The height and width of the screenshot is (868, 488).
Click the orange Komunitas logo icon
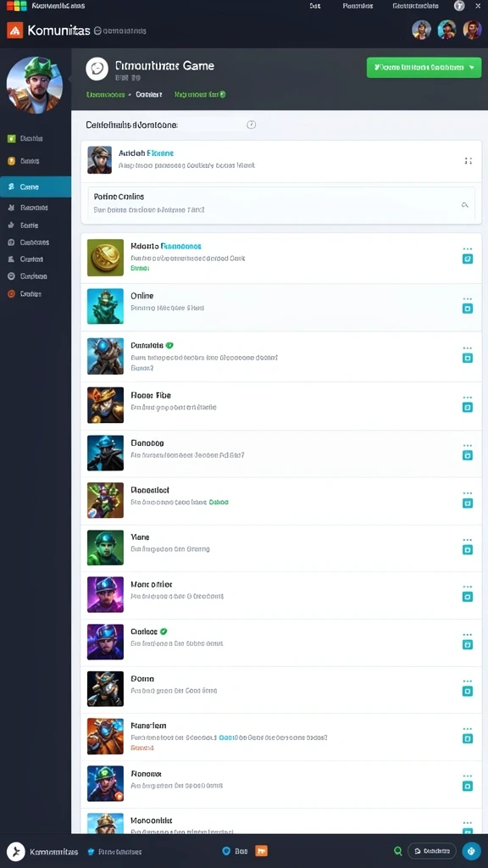[x=15, y=31]
